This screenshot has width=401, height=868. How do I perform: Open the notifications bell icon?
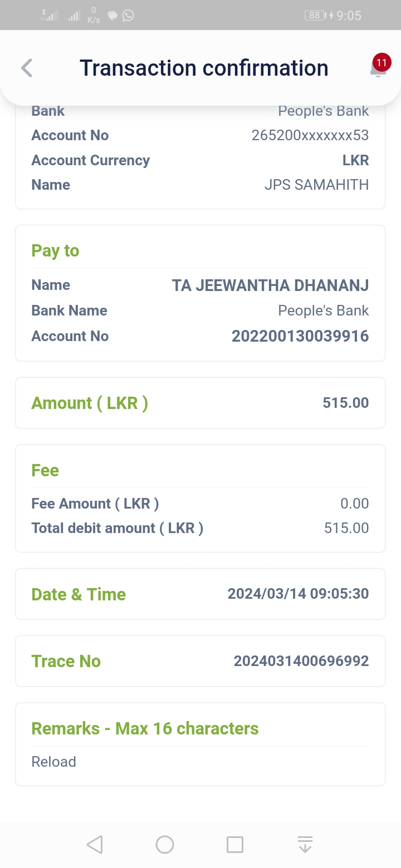coord(378,70)
